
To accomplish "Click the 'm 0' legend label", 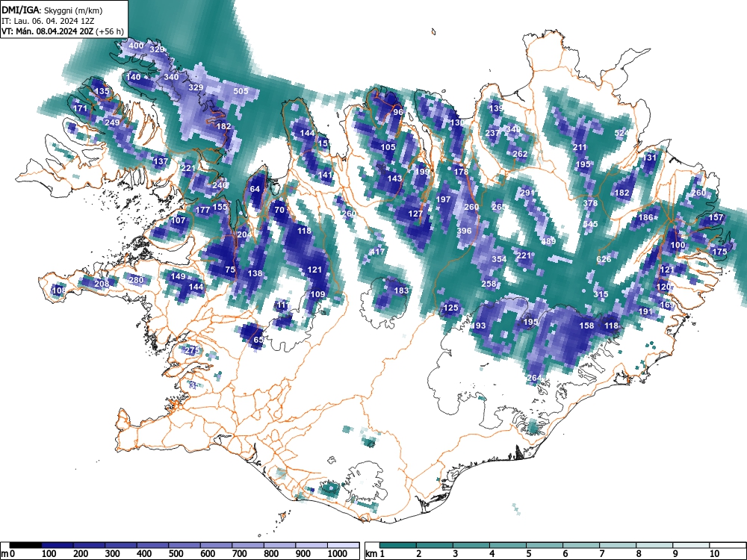I will pos(7,553).
